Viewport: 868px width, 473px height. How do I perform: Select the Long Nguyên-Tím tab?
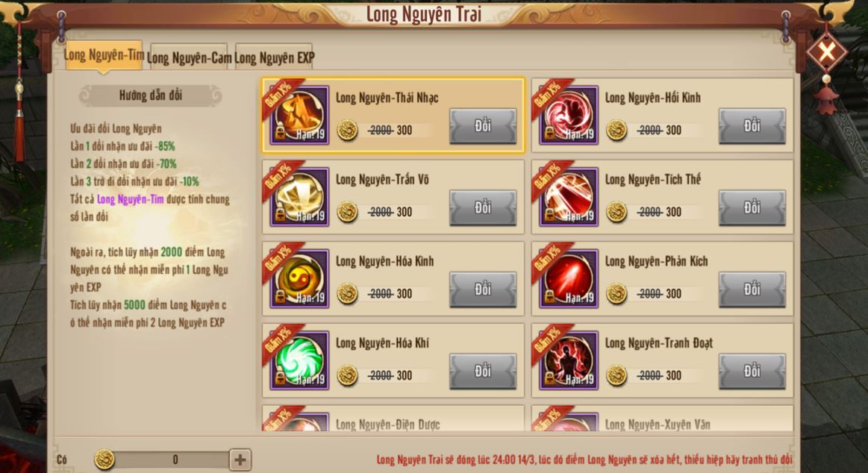click(104, 54)
